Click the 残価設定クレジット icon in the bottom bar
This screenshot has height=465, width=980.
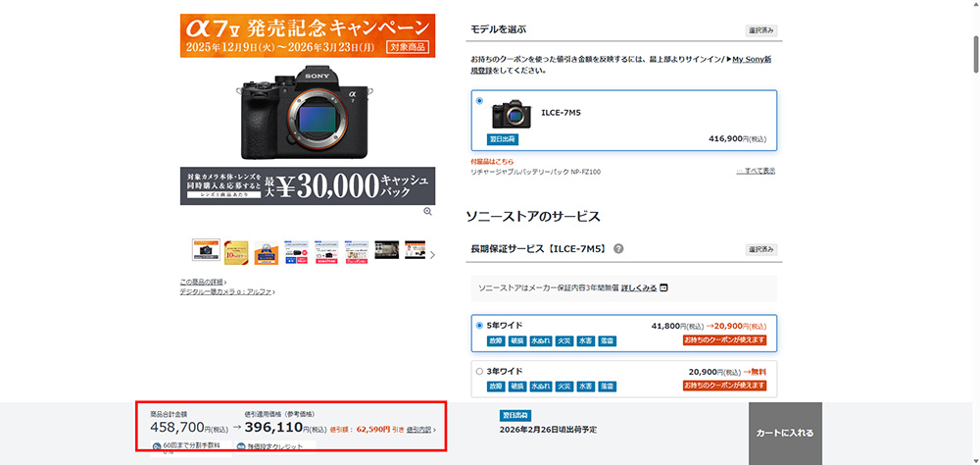click(241, 446)
